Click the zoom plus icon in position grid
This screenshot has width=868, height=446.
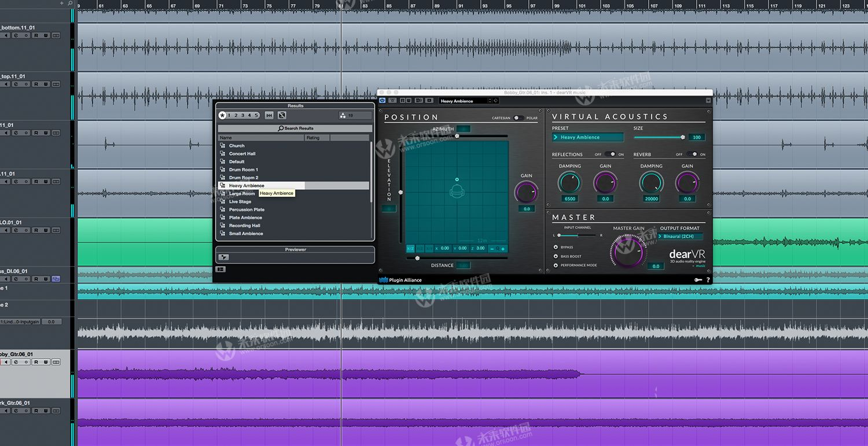(503, 249)
